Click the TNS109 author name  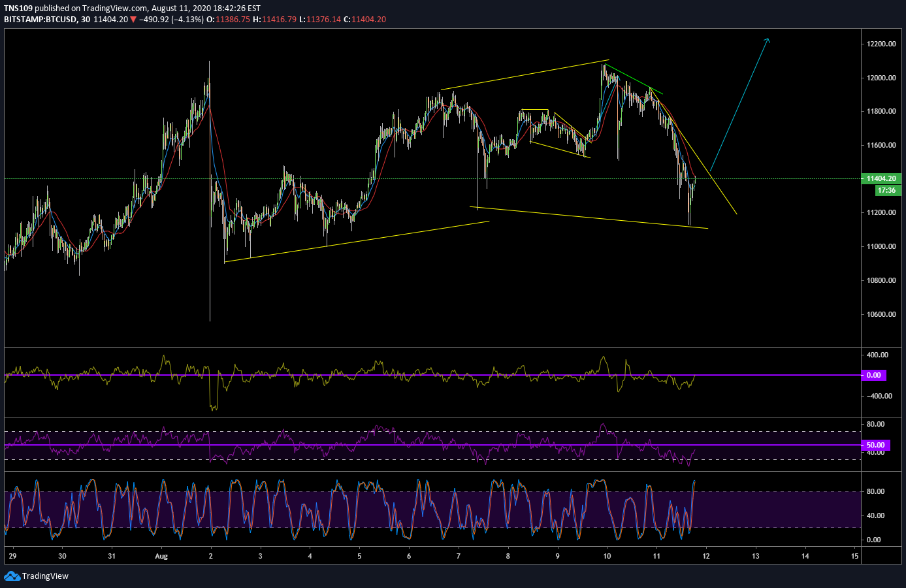click(18, 8)
